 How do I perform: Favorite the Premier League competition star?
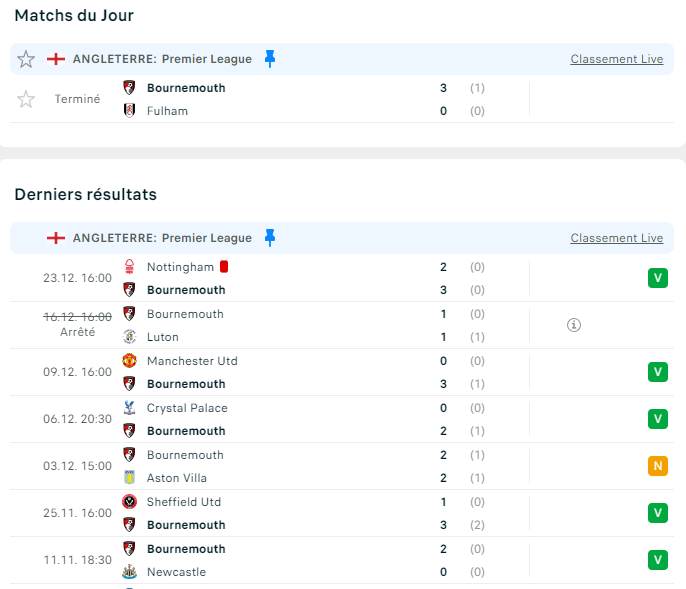[x=26, y=59]
